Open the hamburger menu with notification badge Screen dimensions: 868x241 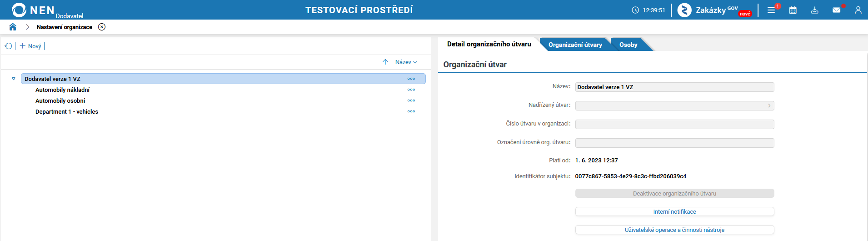click(x=771, y=10)
